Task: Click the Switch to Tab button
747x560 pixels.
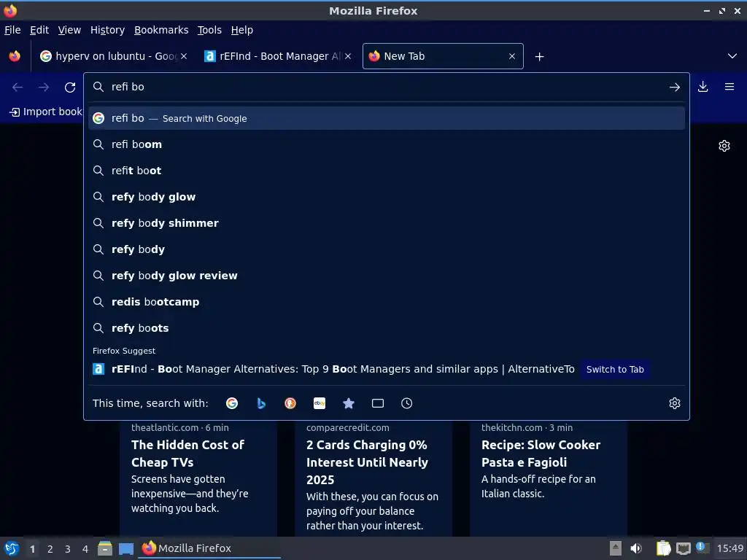Action: click(615, 370)
